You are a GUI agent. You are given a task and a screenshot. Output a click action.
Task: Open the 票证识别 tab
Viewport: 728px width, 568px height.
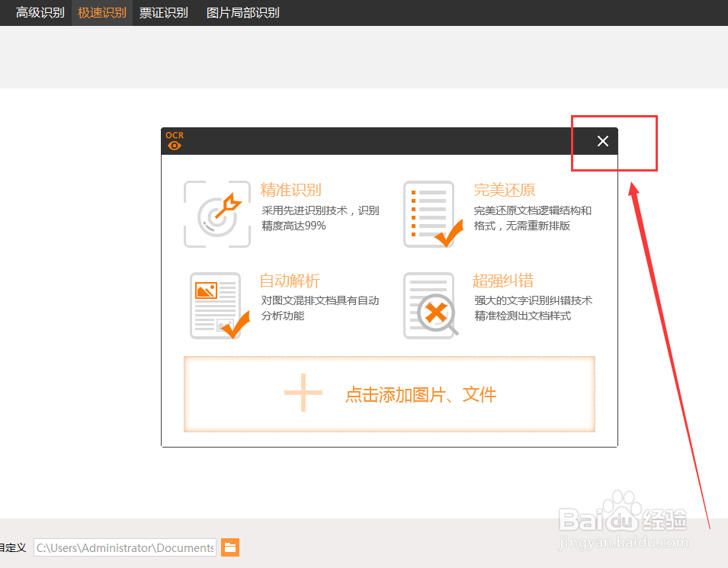164,12
